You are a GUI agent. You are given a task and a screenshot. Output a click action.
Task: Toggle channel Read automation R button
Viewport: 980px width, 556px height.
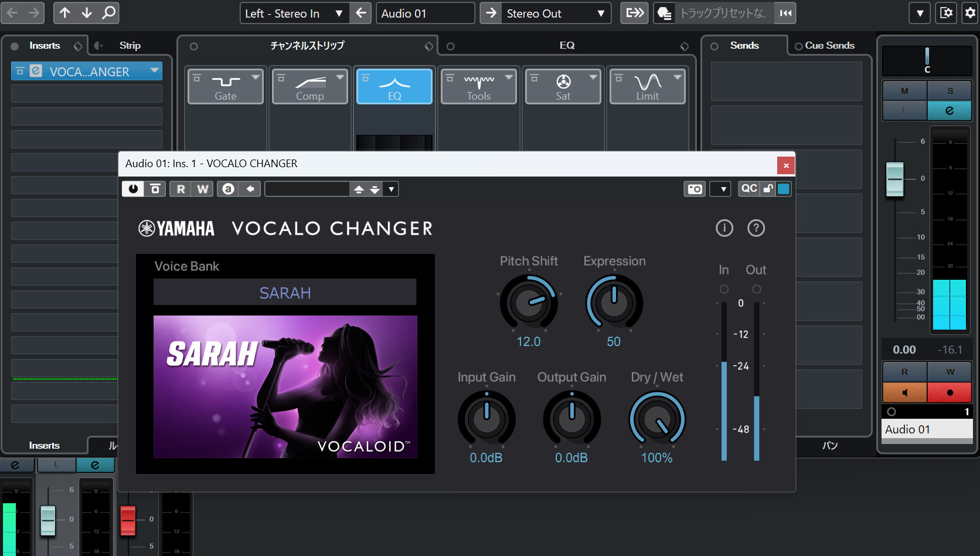point(904,372)
